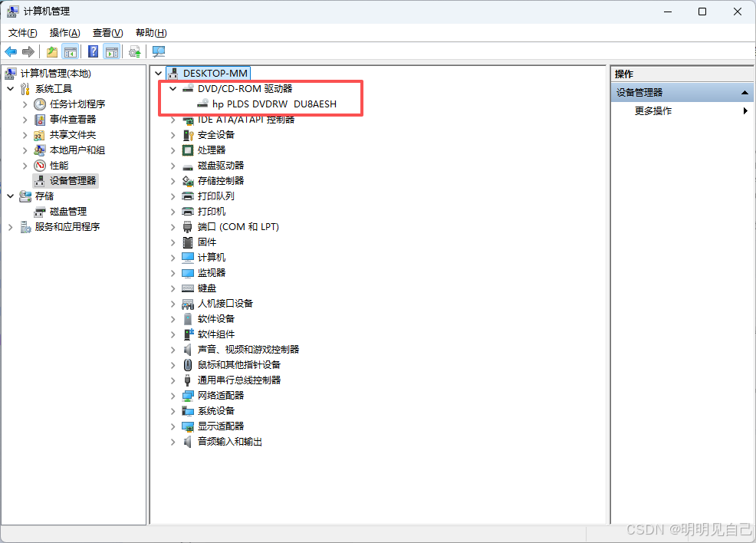This screenshot has width=756, height=543.
Task: Click the 共享文件夹 icon
Action: point(40,135)
